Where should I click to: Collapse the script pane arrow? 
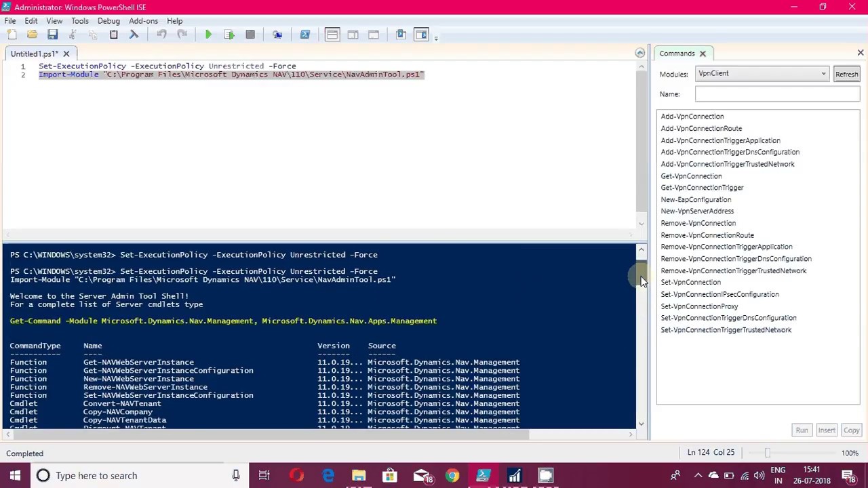coord(639,53)
